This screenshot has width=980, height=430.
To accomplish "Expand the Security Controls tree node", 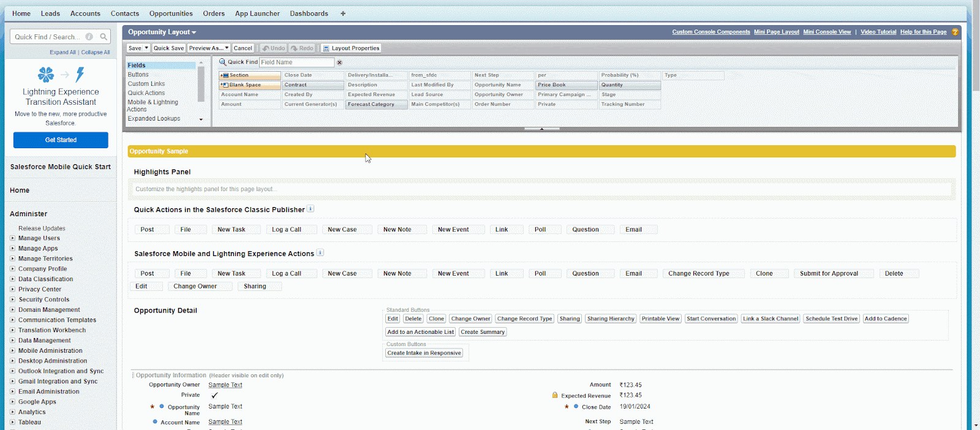I will click(x=12, y=300).
